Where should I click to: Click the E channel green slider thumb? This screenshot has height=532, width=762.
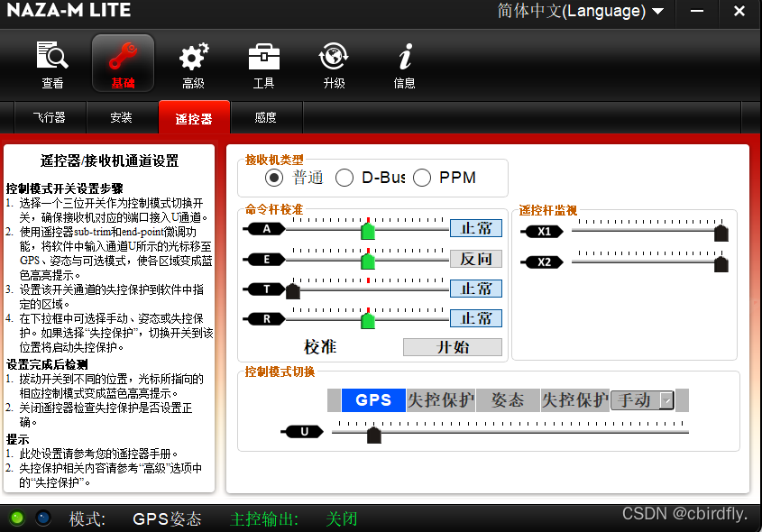click(368, 261)
